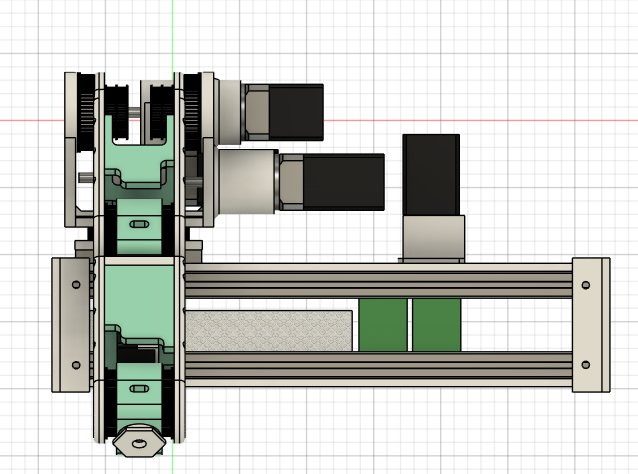The height and width of the screenshot is (474, 638).
Task: Select the upright black motor on right
Action: pyautogui.click(x=433, y=174)
